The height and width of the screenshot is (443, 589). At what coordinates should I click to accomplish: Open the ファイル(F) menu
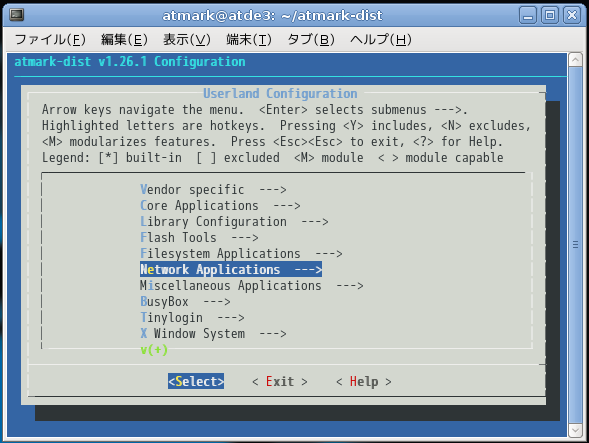point(50,39)
